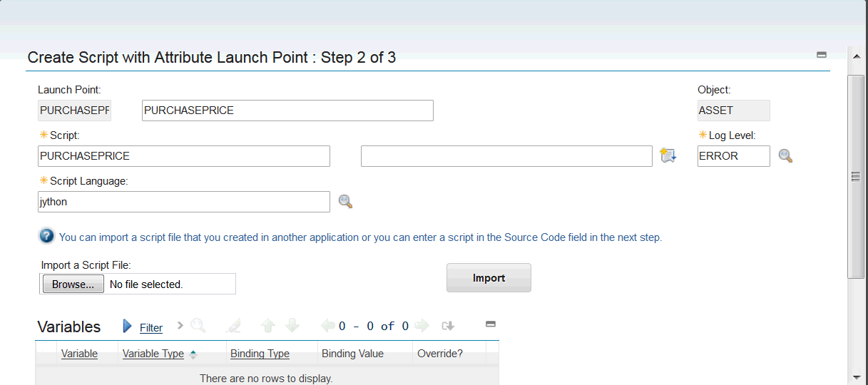Open the Script Language lookup magnifier

345,202
